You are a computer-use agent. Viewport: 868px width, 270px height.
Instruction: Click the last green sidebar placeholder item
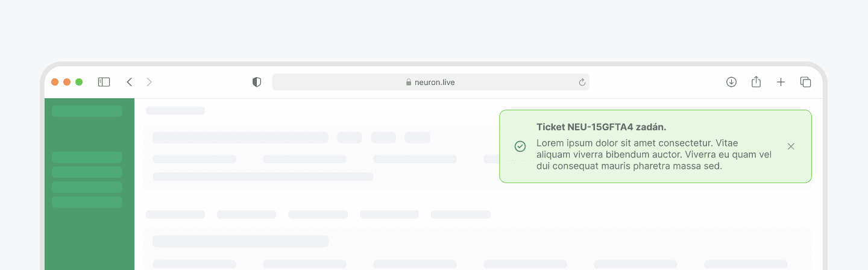coord(87,202)
